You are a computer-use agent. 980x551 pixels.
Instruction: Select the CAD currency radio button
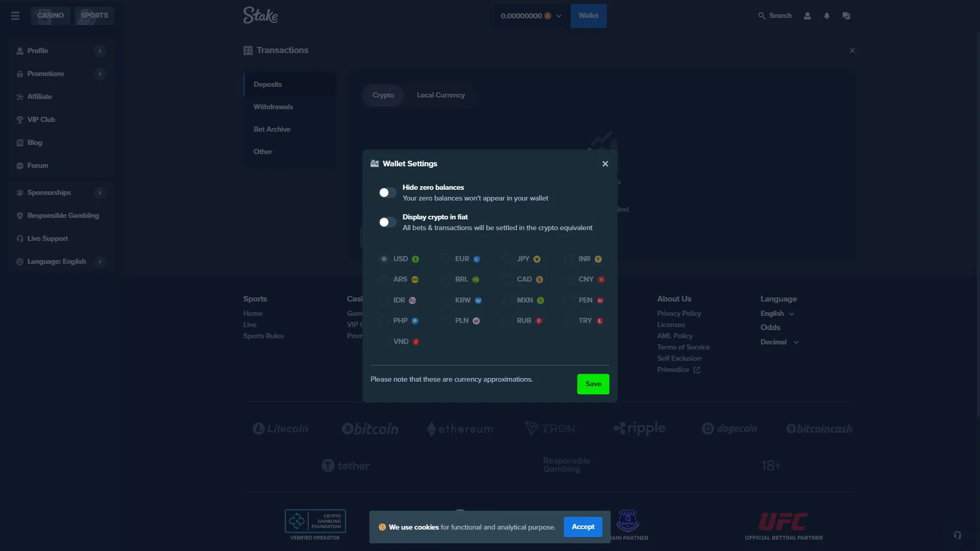(x=508, y=280)
